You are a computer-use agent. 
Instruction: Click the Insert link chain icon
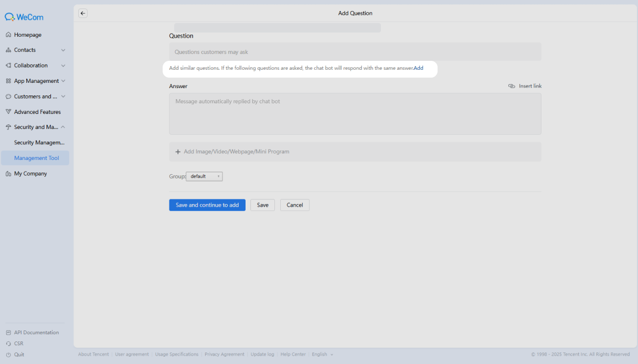pos(512,86)
